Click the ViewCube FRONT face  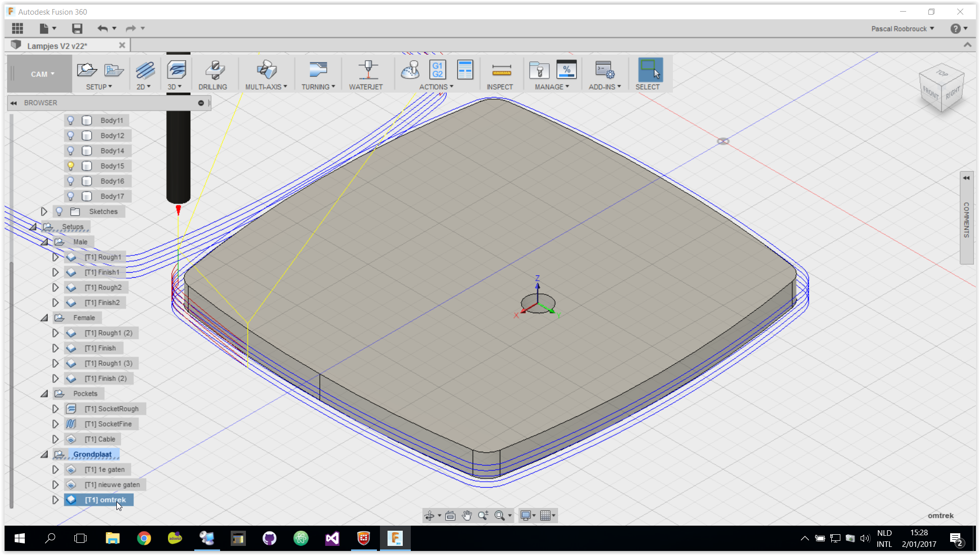pyautogui.click(x=930, y=93)
